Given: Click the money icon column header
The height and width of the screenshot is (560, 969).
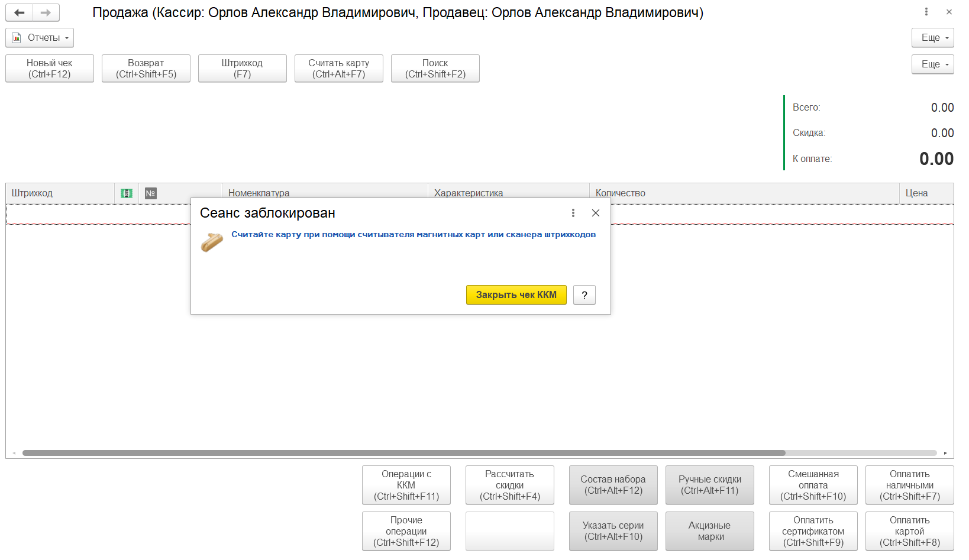Looking at the screenshot, I should [x=126, y=193].
